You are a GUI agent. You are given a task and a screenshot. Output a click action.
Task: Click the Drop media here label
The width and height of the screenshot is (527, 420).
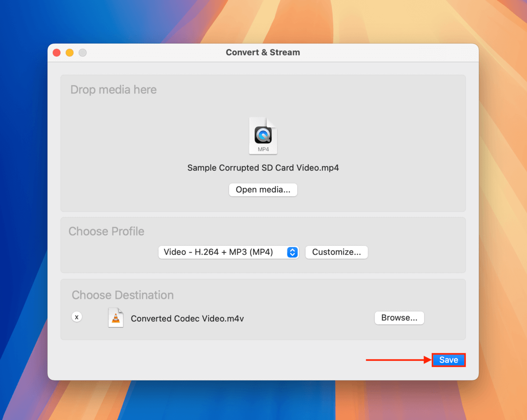pos(113,90)
